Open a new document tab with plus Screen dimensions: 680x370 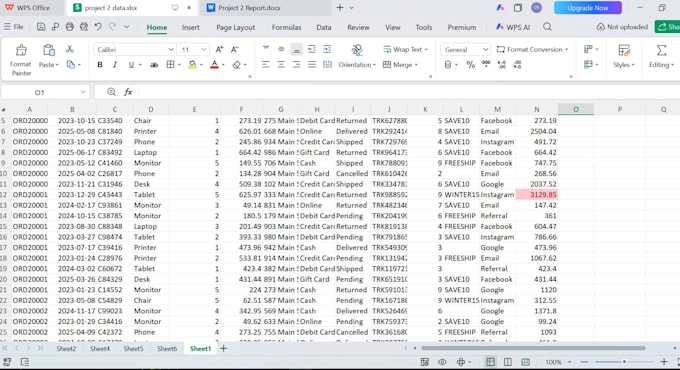(340, 8)
